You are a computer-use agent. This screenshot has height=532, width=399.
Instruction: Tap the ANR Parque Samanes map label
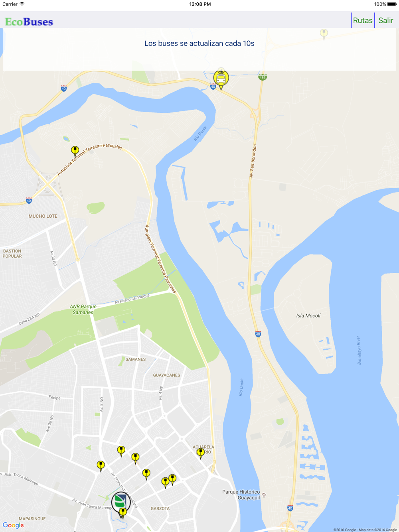click(83, 309)
